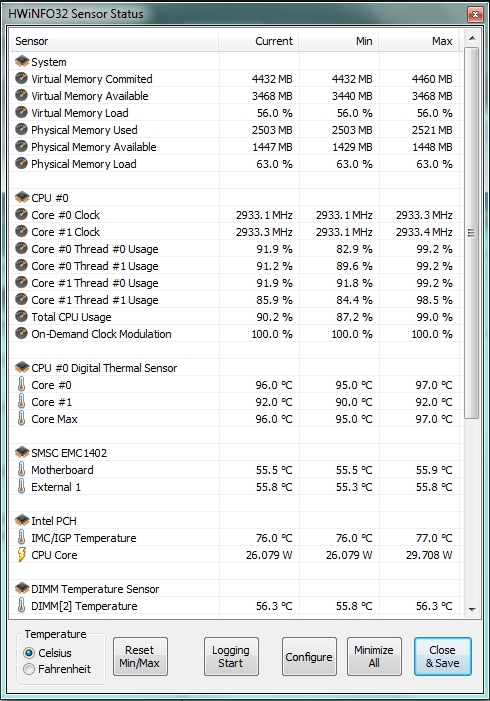Click the Minimize All button
The image size is (490, 701).
tap(374, 656)
